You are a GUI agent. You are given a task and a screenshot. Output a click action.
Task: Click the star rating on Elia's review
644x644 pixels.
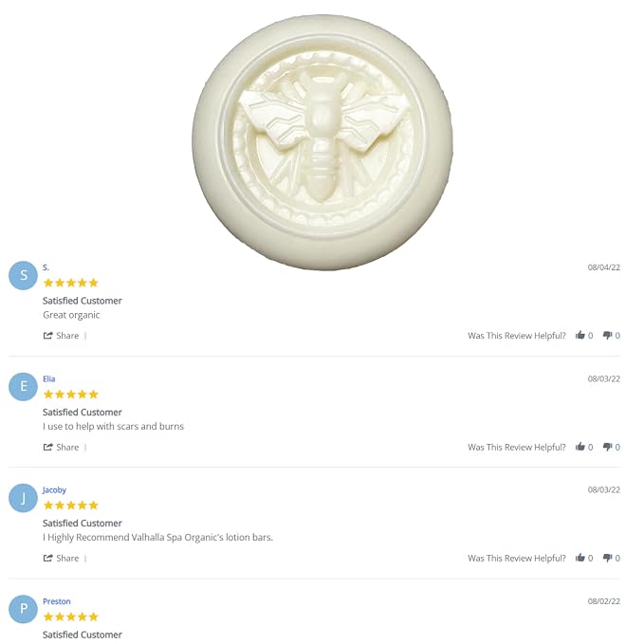(x=70, y=395)
